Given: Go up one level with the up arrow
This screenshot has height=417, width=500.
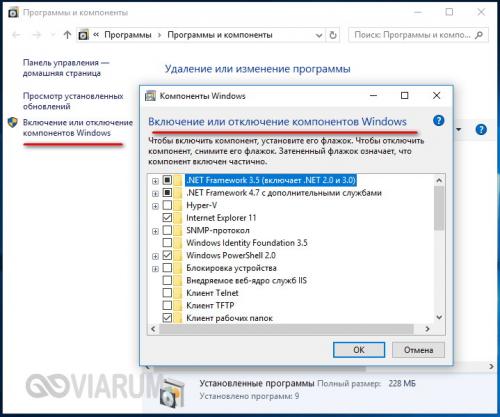Looking at the screenshot, I should click(x=67, y=35).
